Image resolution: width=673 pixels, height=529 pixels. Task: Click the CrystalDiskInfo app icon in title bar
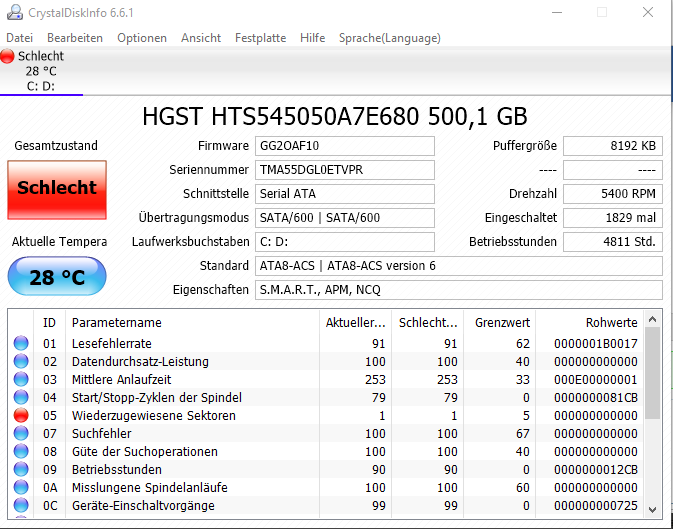(15, 12)
